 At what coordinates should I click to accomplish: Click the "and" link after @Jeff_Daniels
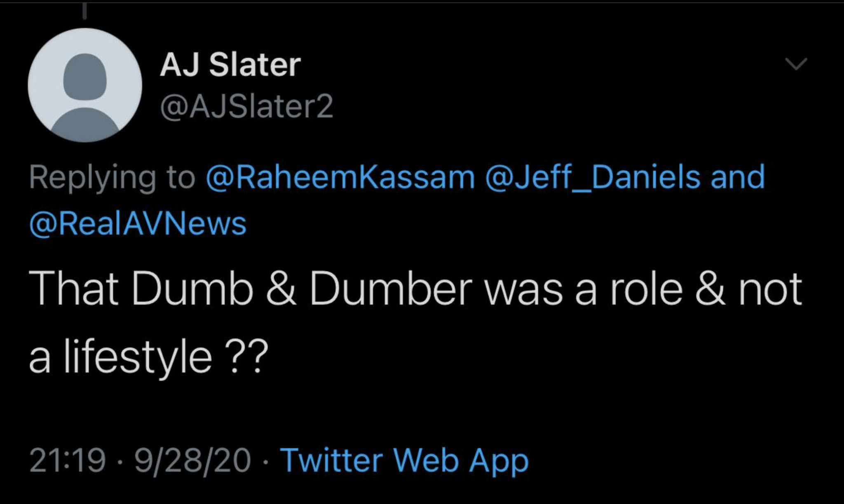[738, 177]
